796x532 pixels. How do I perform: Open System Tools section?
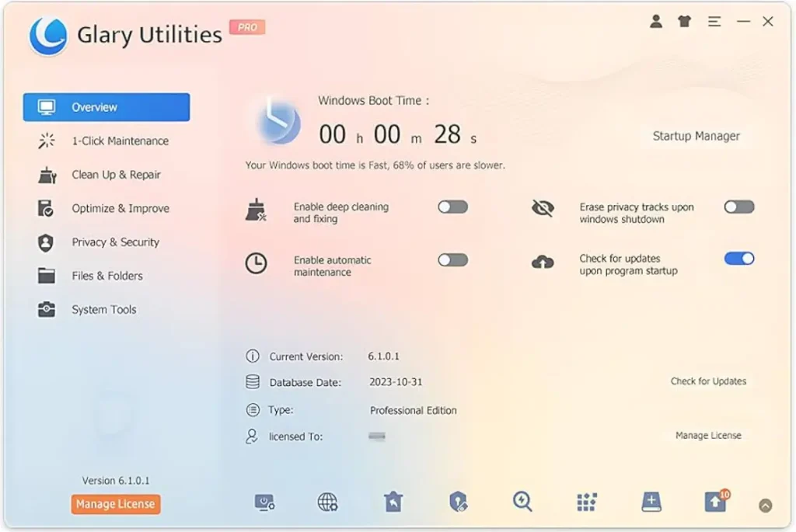tap(106, 310)
